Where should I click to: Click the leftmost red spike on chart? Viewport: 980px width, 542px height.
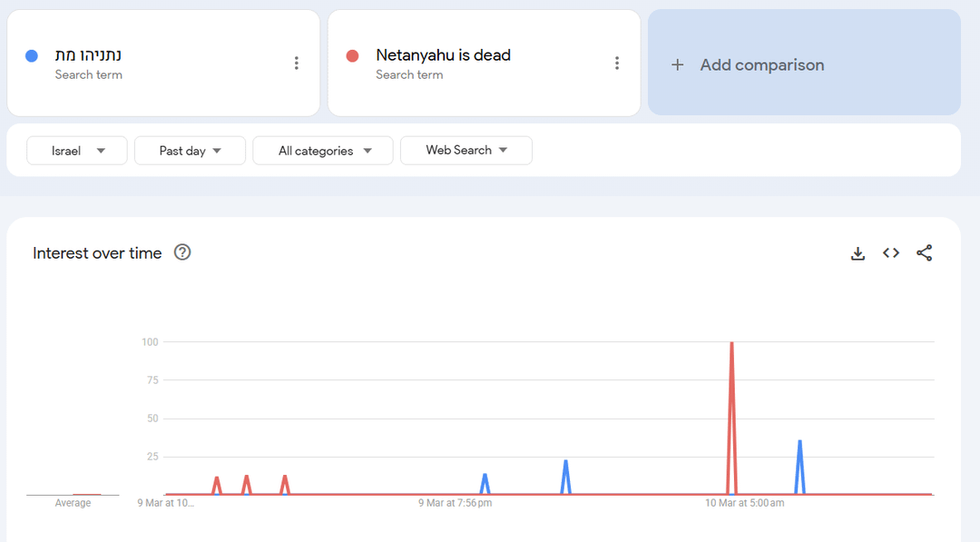coord(217,481)
